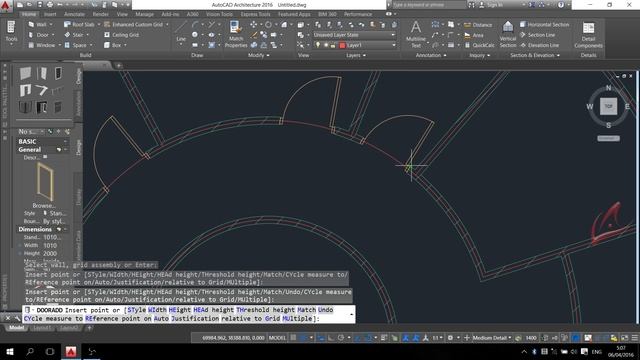Select the Ceiling Grid tool
Screen dimensions: 640x360
pyautogui.click(x=121, y=35)
